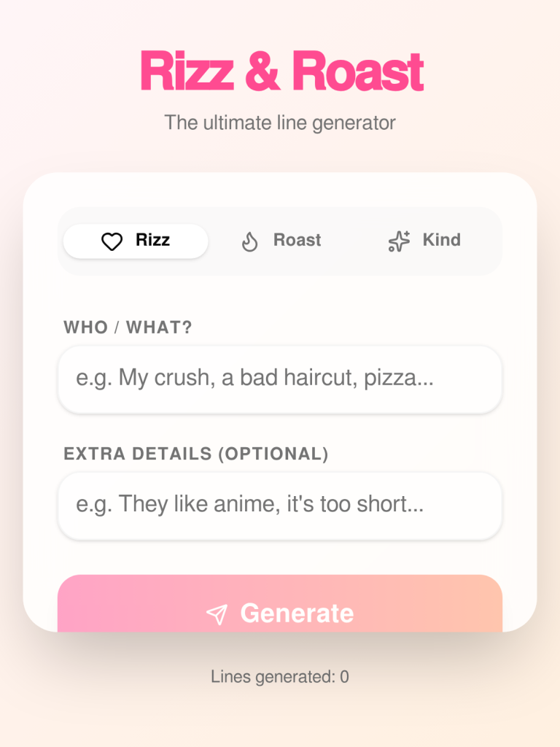Activate Roast mode in the selector
Viewport: 560px width, 747px height.
[x=281, y=240]
